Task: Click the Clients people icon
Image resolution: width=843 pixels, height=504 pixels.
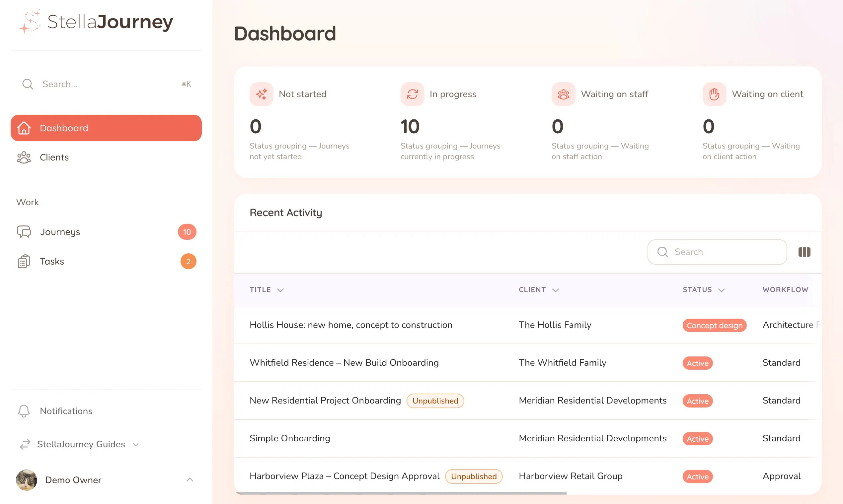Action: click(24, 157)
